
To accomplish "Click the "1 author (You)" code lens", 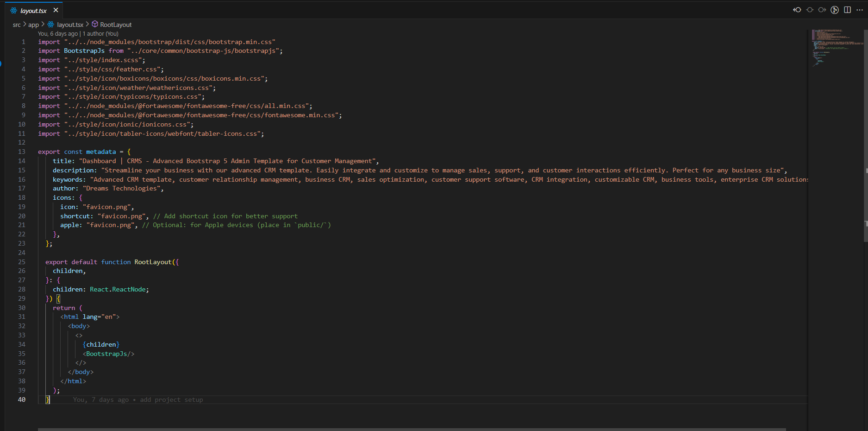I will 100,34.
